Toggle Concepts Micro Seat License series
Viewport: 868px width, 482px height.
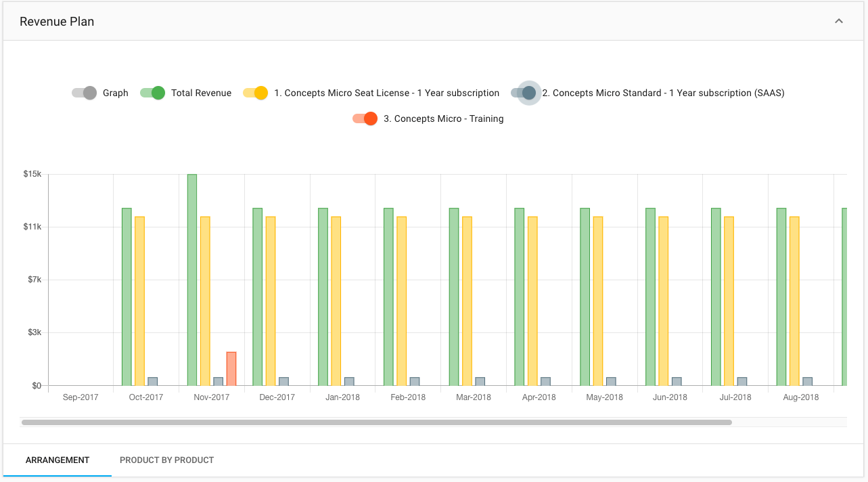click(x=256, y=93)
